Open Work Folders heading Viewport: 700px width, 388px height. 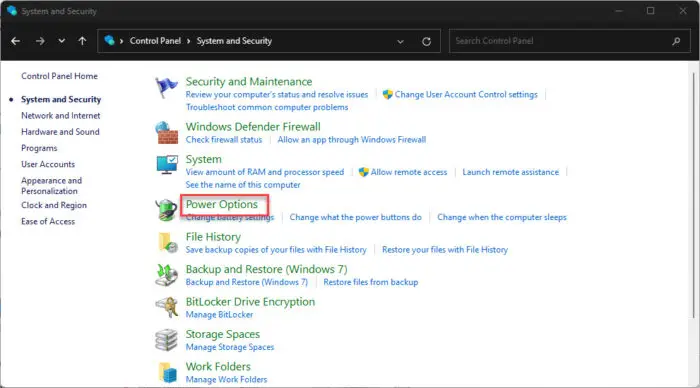218,367
